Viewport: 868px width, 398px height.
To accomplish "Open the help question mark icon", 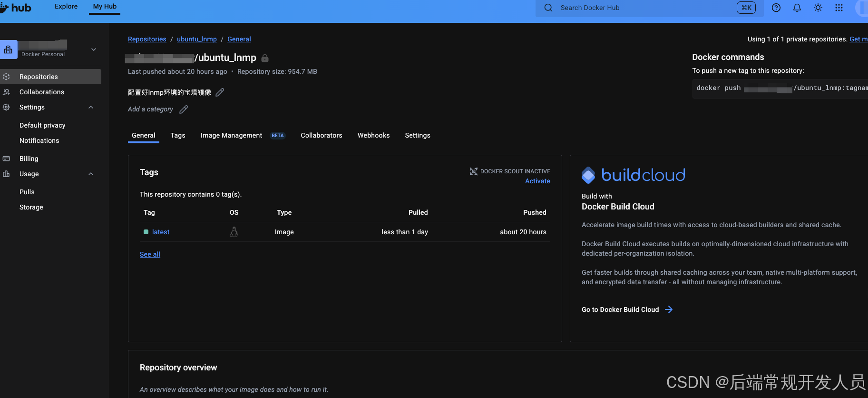I will (x=776, y=8).
